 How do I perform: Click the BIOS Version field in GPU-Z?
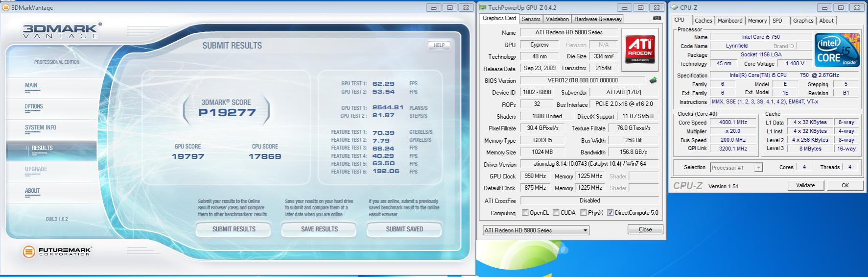click(583, 80)
